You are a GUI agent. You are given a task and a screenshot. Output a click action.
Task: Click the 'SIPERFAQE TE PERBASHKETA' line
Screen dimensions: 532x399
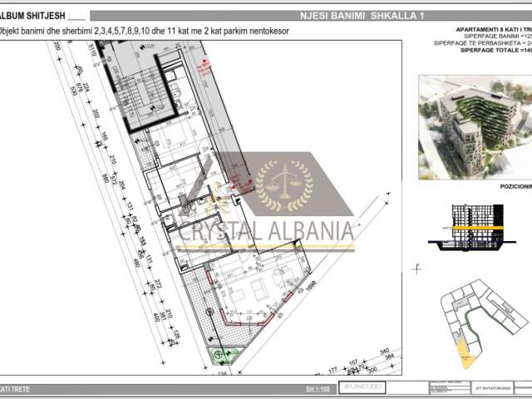click(482, 43)
